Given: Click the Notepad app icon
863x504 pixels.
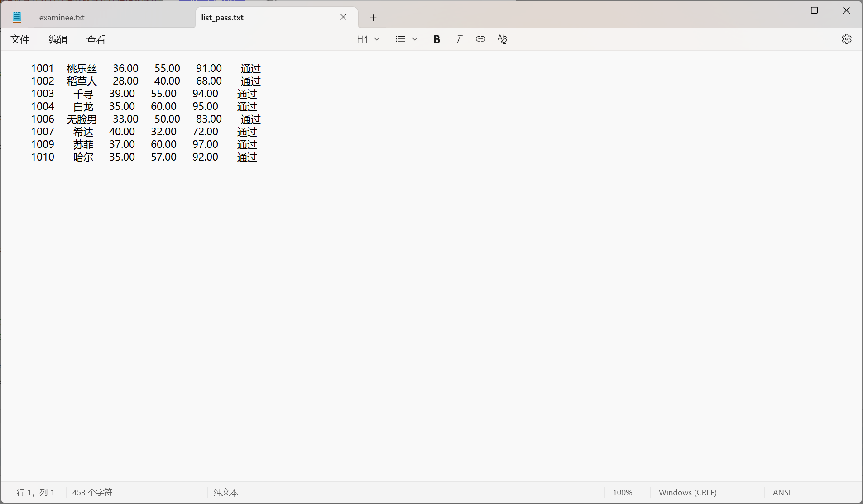Looking at the screenshot, I should click(x=17, y=18).
